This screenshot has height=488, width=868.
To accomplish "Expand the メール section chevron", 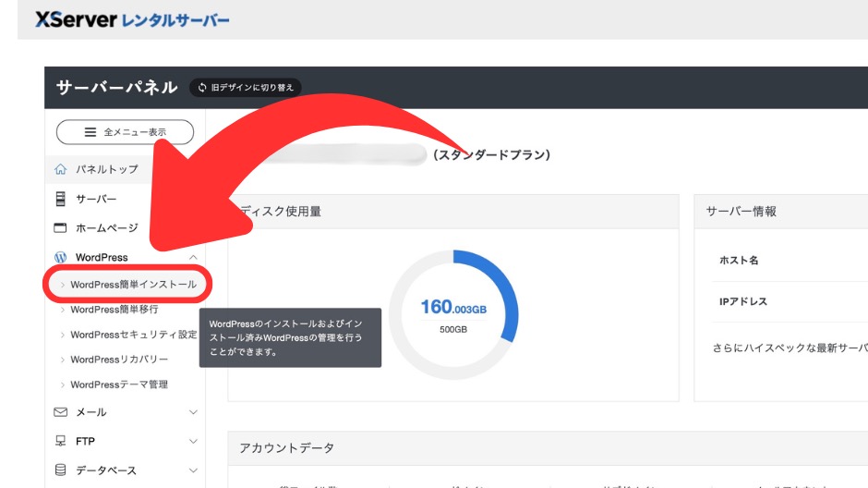I will [193, 412].
